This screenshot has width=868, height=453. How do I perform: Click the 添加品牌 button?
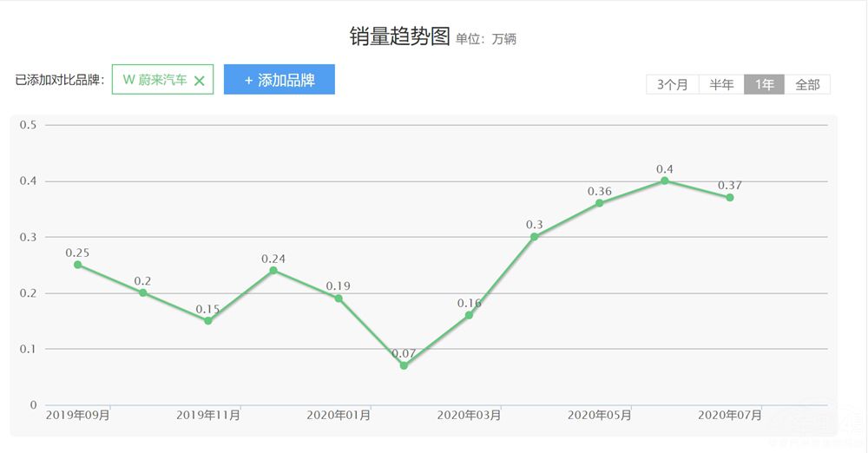coord(279,79)
